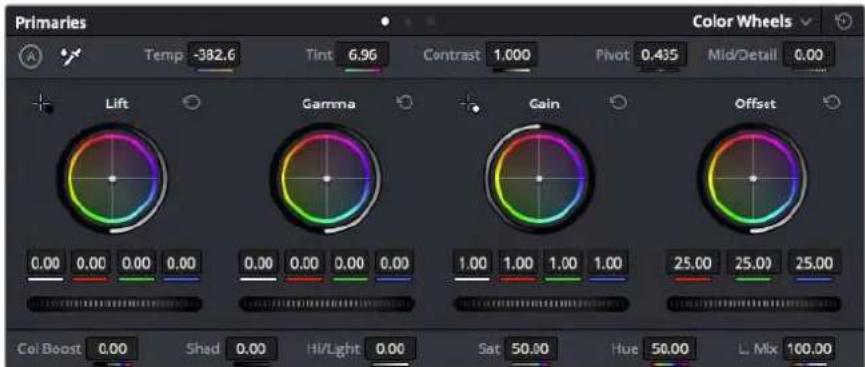The height and width of the screenshot is (367, 865).
Task: Switch to the third primaries page dot
Action: point(431,22)
